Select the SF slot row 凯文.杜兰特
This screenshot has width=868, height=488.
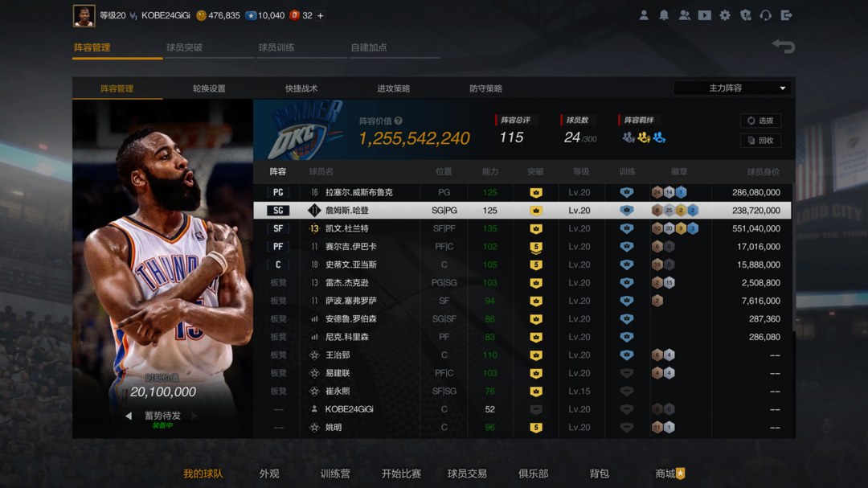pyautogui.click(x=522, y=228)
